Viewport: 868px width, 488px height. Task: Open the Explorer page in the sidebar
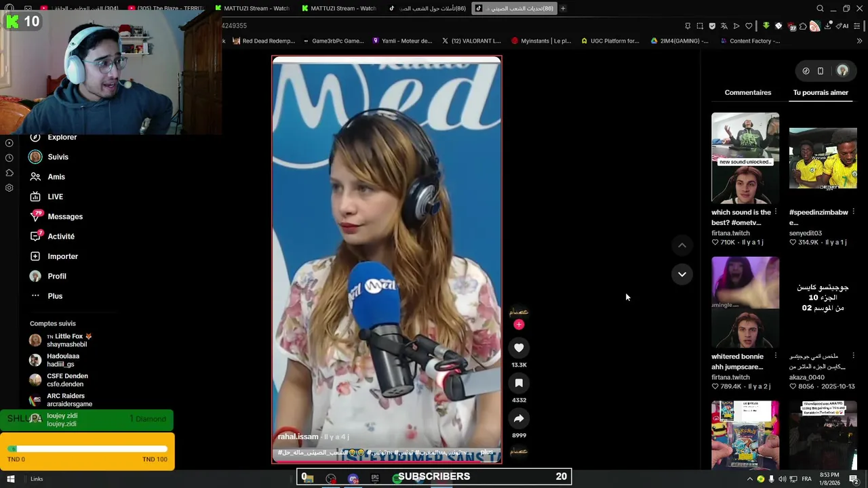point(53,137)
